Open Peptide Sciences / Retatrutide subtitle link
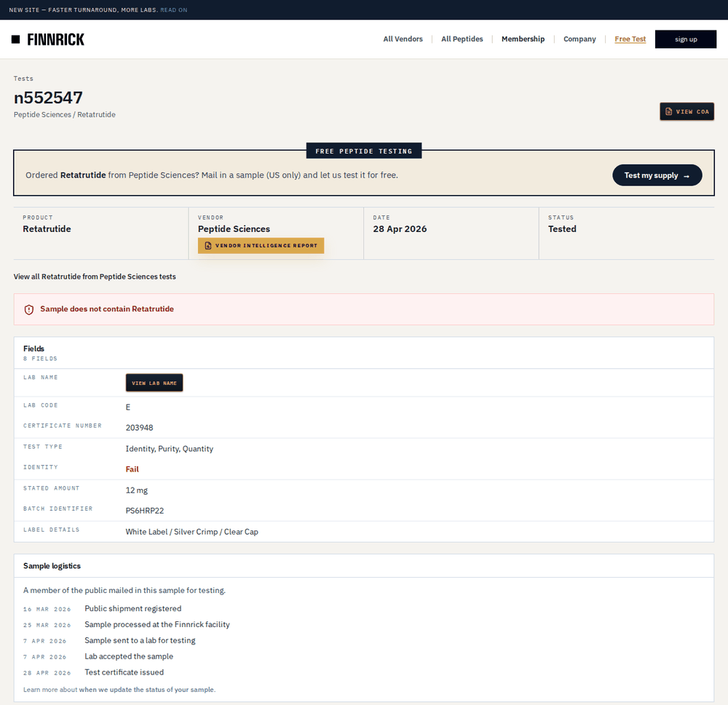The width and height of the screenshot is (728, 705). tap(65, 115)
